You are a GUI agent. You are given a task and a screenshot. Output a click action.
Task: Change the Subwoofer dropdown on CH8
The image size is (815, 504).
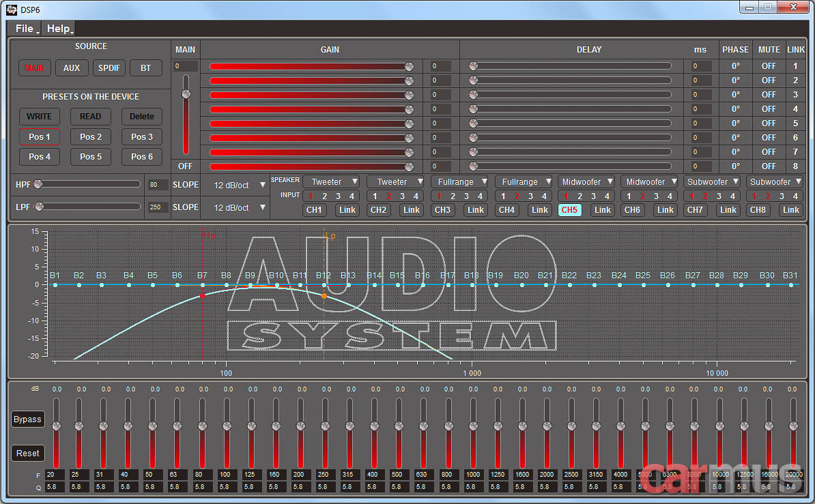[x=775, y=181]
